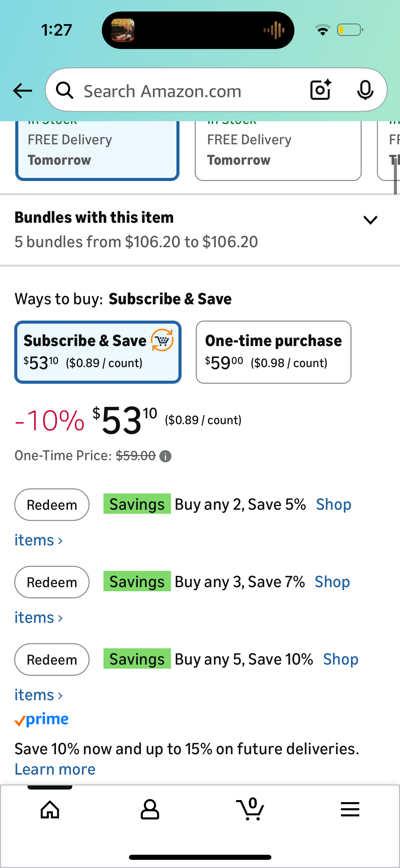This screenshot has height=868, width=400.
Task: Open the hamburger menu icon
Action: point(350,810)
